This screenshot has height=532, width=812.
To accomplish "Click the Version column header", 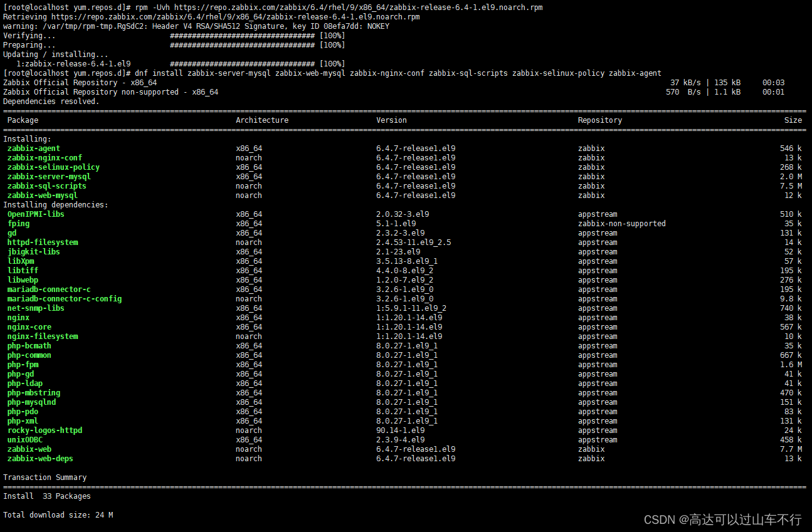I will pyautogui.click(x=391, y=120).
